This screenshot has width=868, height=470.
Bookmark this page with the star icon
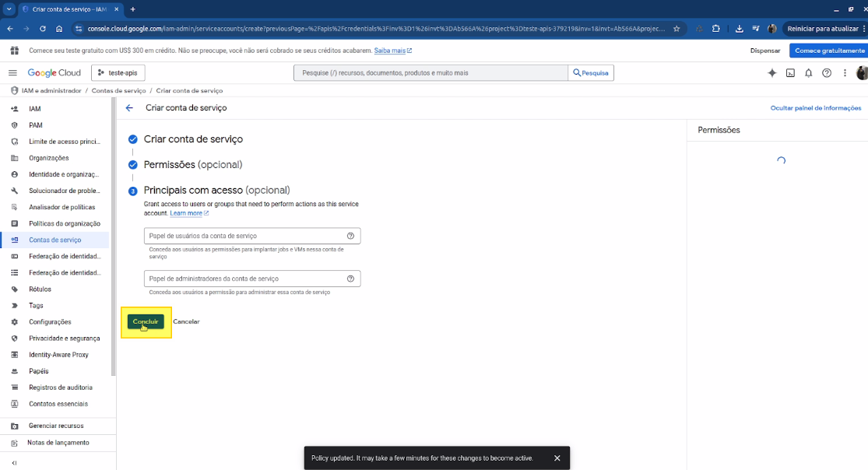(676, 29)
